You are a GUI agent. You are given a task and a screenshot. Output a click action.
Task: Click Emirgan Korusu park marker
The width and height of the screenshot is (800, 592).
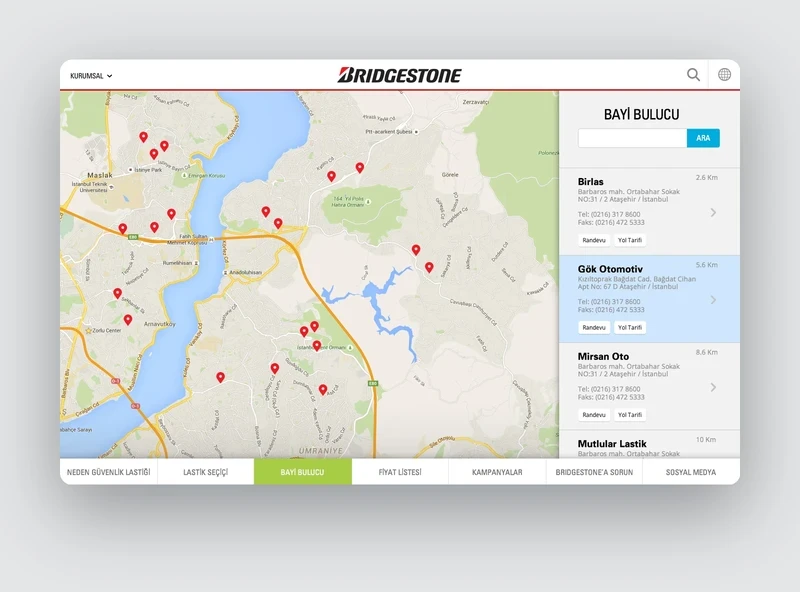185,176
